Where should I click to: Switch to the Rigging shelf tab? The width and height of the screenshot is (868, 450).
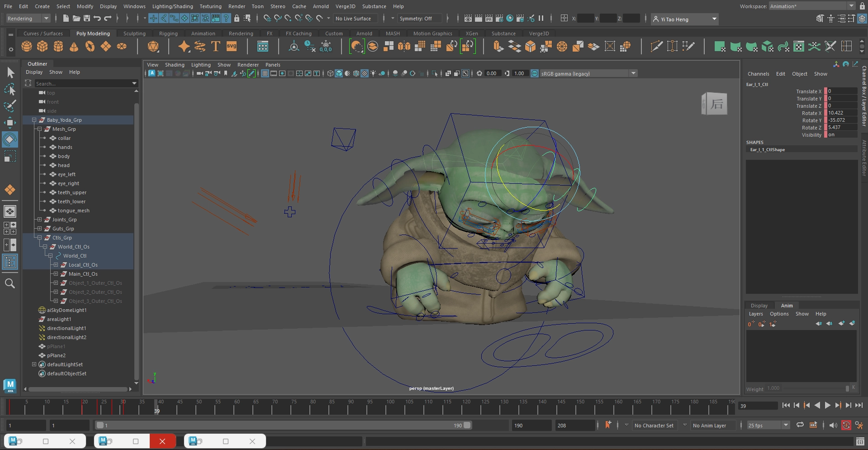pos(168,34)
